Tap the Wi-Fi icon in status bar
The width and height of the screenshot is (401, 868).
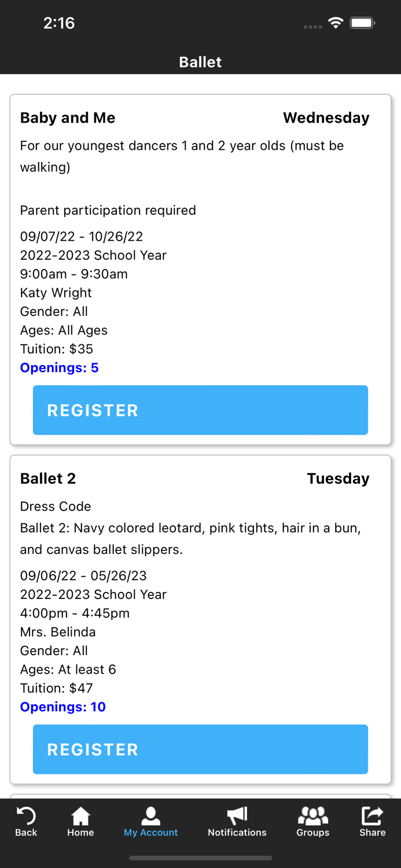coord(336,23)
